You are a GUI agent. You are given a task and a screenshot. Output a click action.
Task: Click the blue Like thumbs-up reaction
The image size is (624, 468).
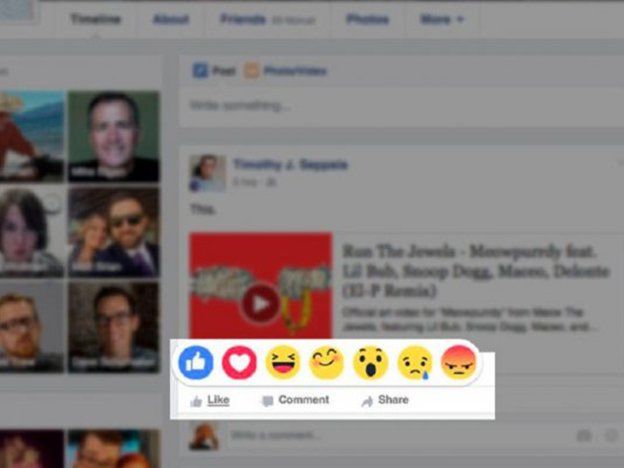(x=196, y=362)
